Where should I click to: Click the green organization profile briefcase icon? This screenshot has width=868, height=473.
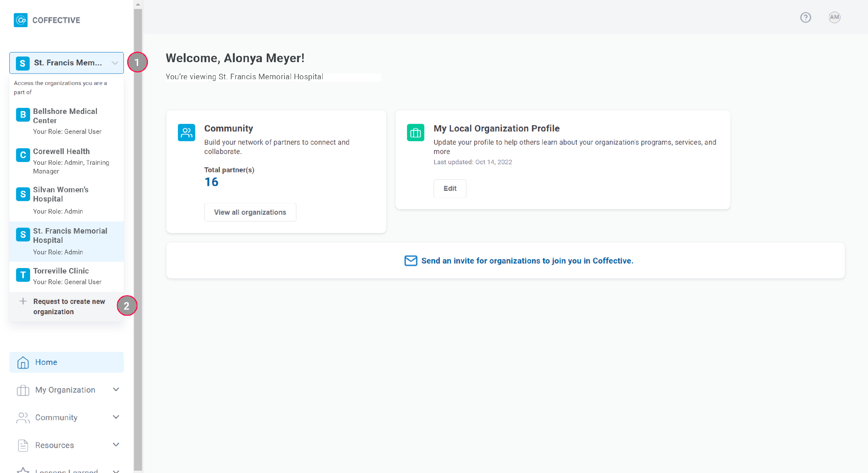coord(415,133)
